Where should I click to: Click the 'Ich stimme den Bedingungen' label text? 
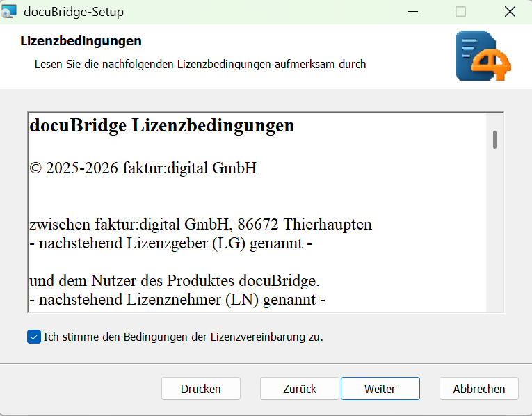pos(184,337)
